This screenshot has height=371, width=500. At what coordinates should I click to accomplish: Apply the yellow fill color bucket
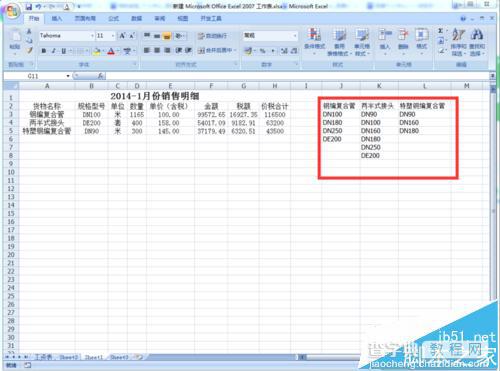coord(97,51)
